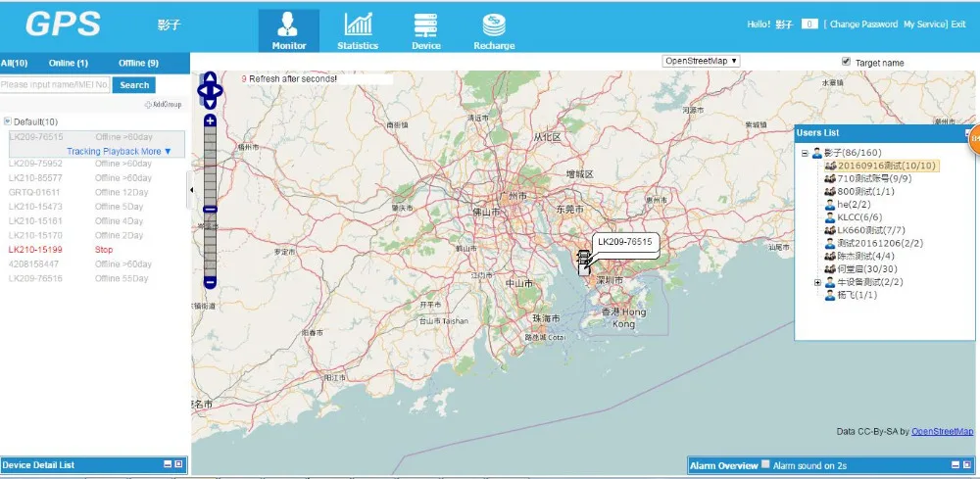Collapse the left device panel arrow

coord(191,190)
